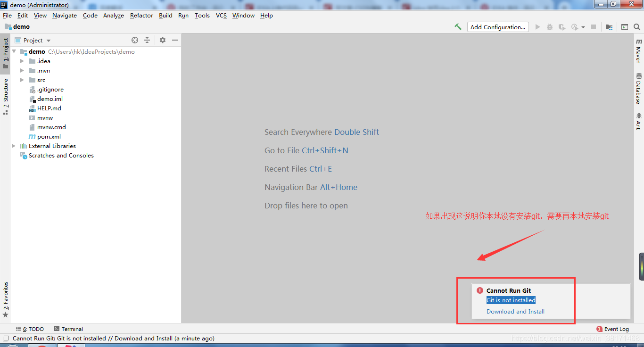
Task: Click the Search Everywhere magnifier icon
Action: pyautogui.click(x=637, y=27)
